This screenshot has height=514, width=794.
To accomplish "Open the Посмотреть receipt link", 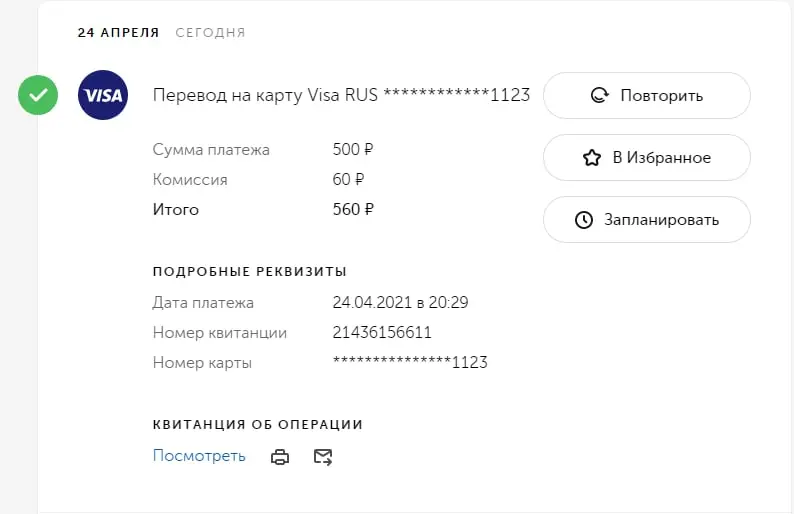I will coord(199,456).
